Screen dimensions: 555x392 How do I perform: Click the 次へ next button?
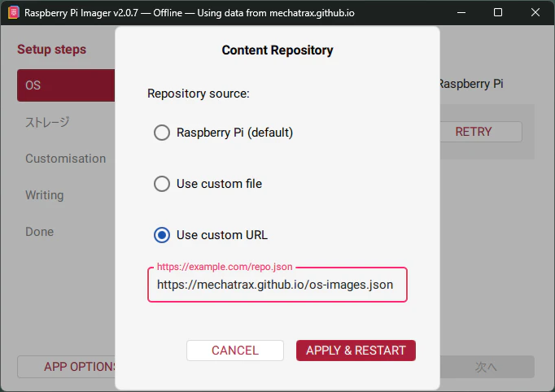(x=487, y=367)
